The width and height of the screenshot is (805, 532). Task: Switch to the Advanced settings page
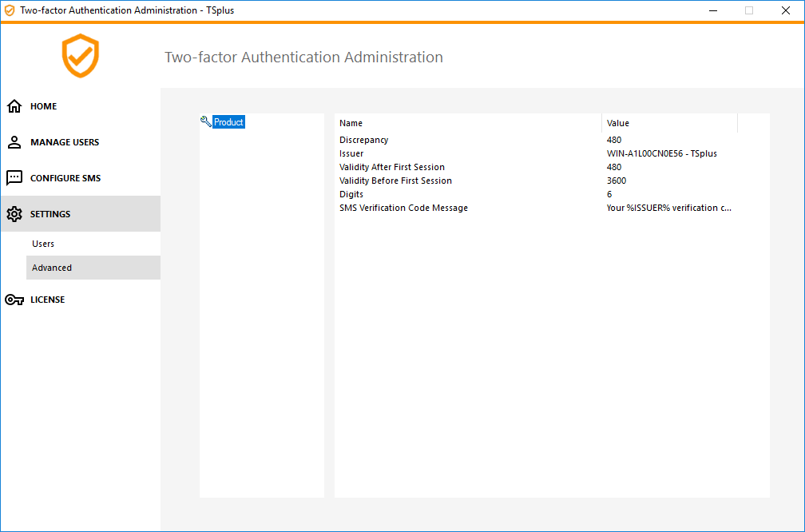51,267
